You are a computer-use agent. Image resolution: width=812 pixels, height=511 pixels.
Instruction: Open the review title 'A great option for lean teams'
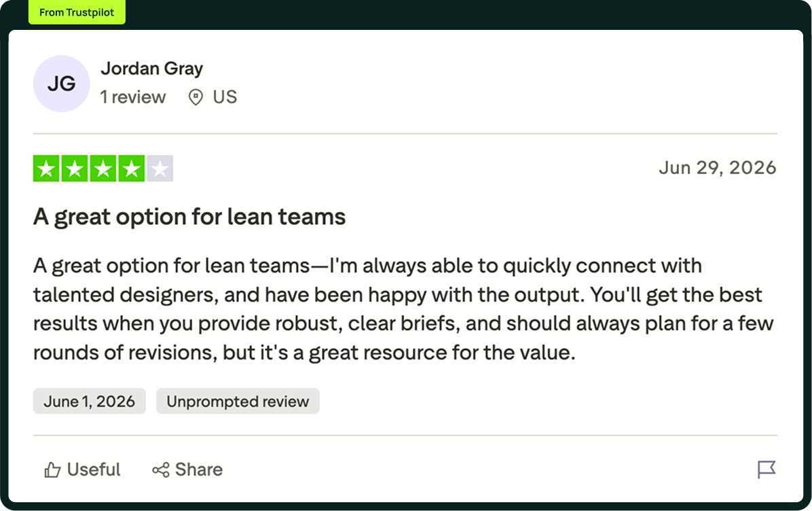pyautogui.click(x=189, y=217)
